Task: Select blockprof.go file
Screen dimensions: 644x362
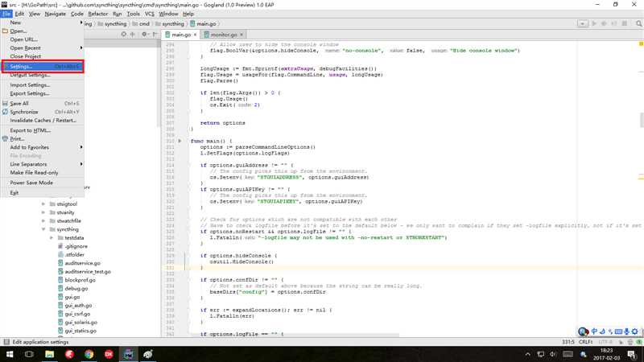Action: click(80, 280)
